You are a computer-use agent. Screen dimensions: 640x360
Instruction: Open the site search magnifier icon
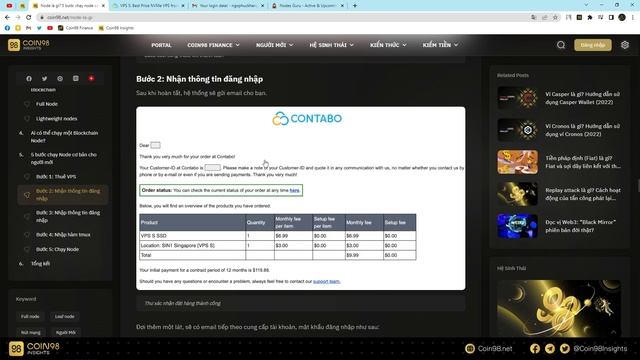561,45
